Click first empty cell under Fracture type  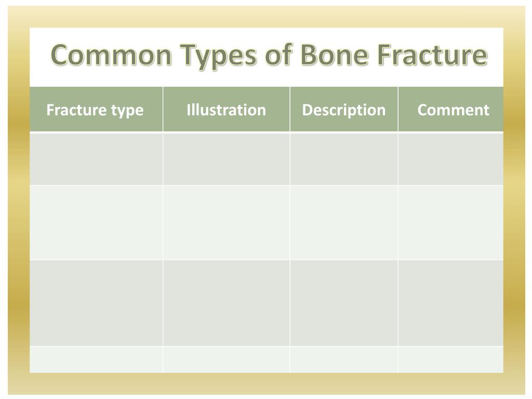tap(96, 159)
